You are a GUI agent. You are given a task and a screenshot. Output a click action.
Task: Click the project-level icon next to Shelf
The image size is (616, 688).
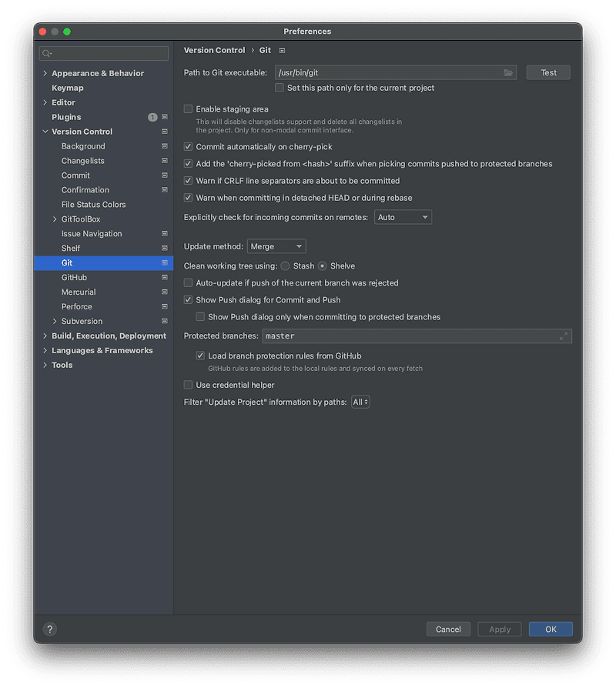[x=164, y=249]
